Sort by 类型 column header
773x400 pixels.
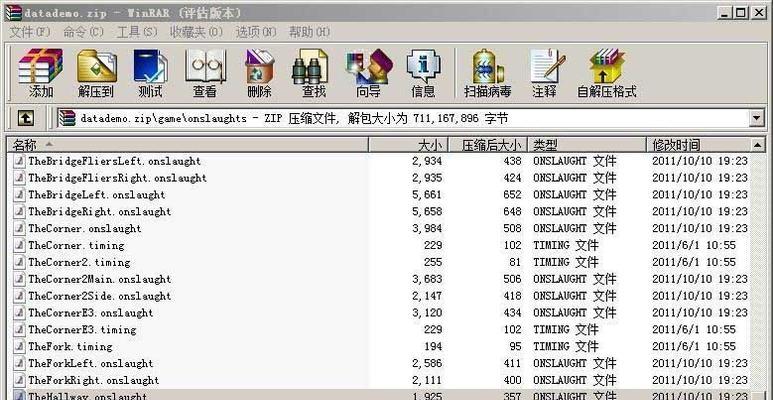pyautogui.click(x=587, y=145)
